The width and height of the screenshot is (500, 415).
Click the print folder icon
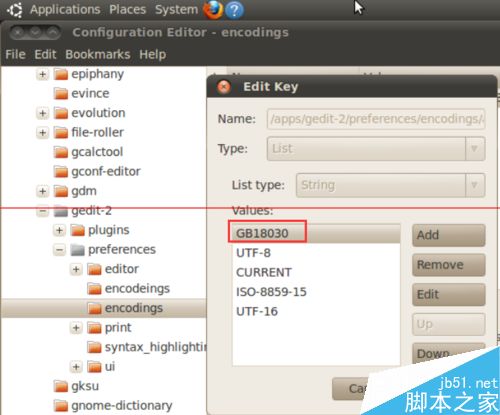click(x=94, y=328)
